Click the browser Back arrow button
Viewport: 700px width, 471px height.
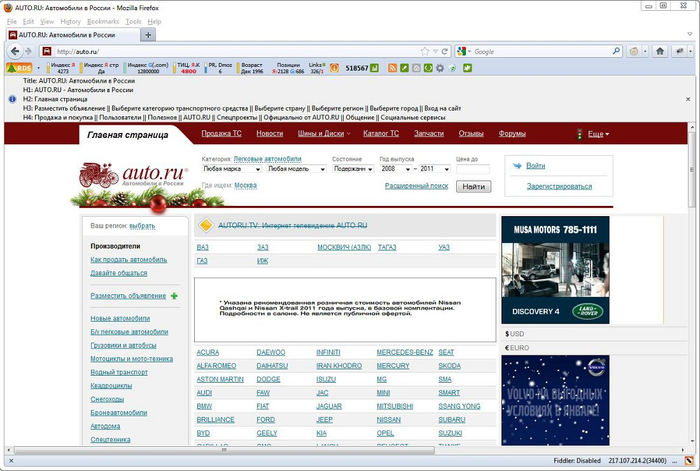(x=15, y=51)
